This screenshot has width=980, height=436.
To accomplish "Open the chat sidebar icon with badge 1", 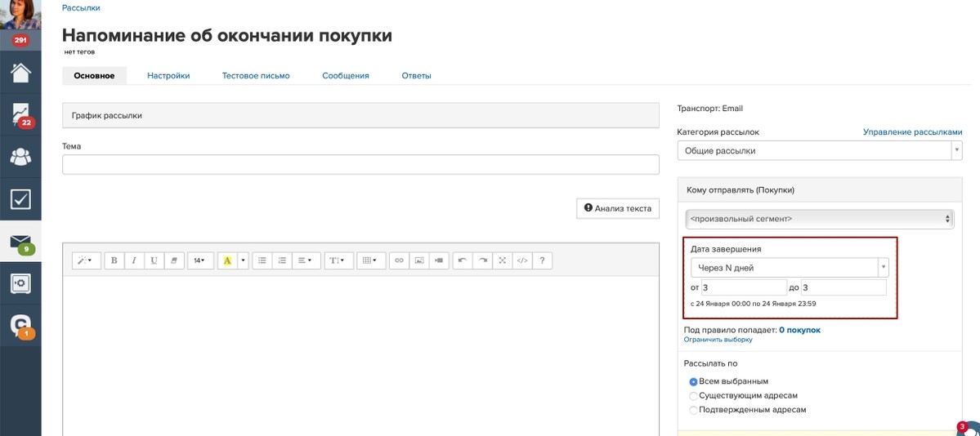I will point(20,326).
